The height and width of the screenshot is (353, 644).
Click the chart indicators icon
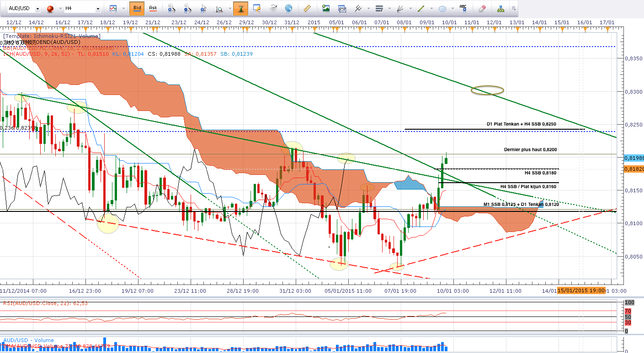113,8
